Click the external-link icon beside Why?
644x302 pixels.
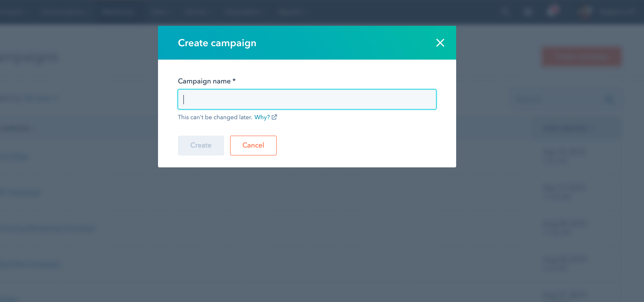coord(274,117)
